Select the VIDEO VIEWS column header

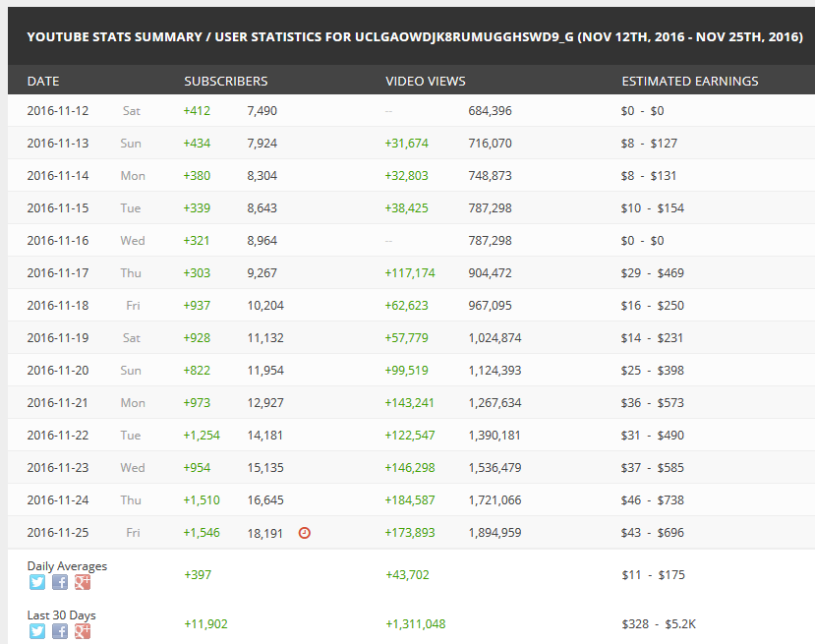(426, 81)
